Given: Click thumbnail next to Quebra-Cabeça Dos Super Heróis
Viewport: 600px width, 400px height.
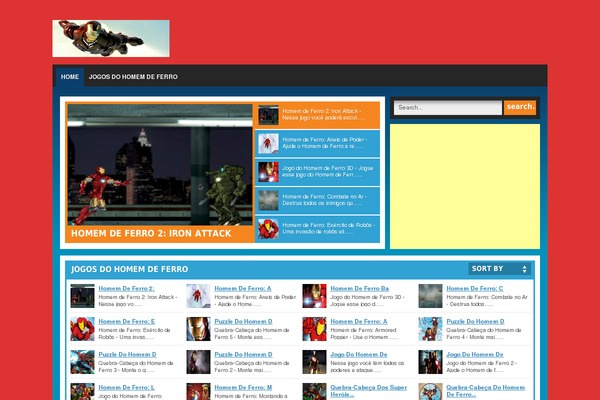Looking at the screenshot, I should pyautogui.click(x=314, y=392).
